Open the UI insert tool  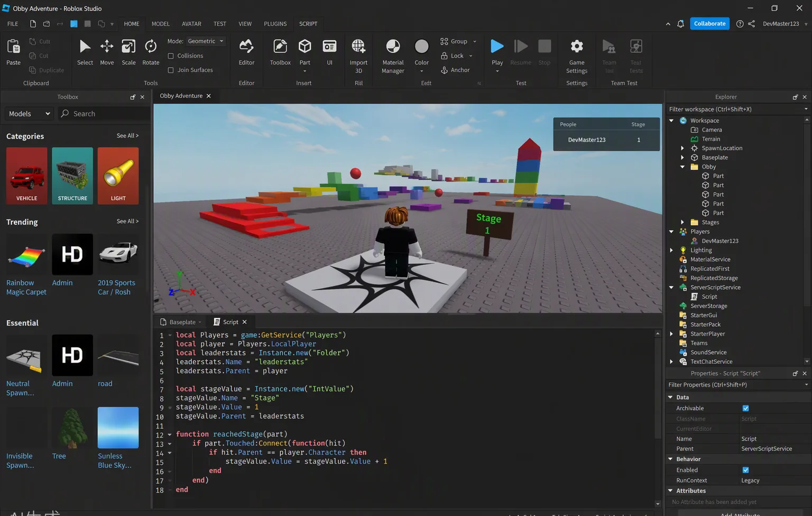(329, 52)
